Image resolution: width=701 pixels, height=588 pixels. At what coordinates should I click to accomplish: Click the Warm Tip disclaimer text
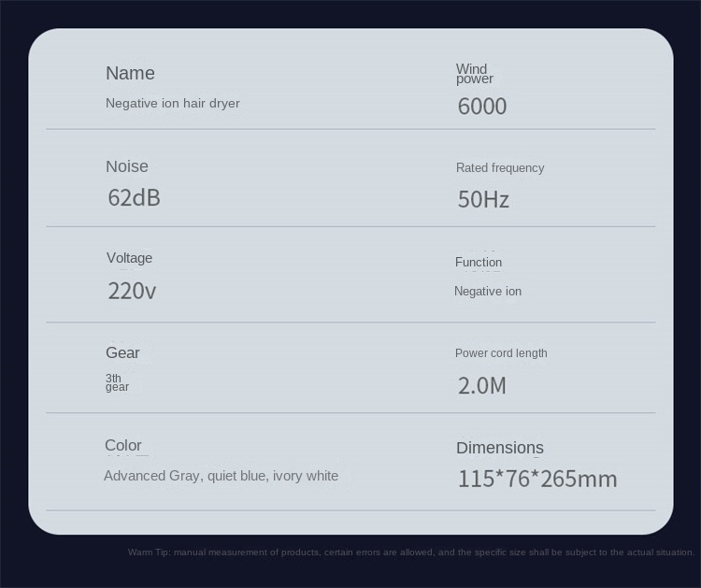[x=410, y=552]
